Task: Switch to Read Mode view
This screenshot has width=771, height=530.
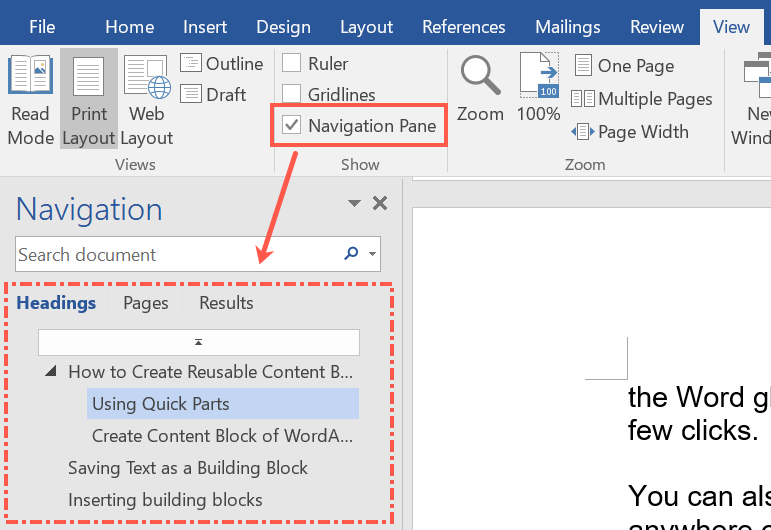Action: pos(30,100)
